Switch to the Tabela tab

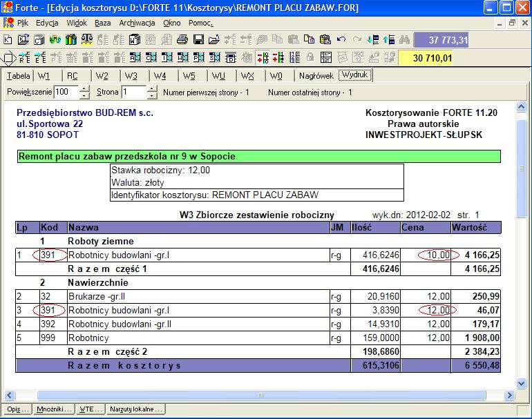[19, 76]
